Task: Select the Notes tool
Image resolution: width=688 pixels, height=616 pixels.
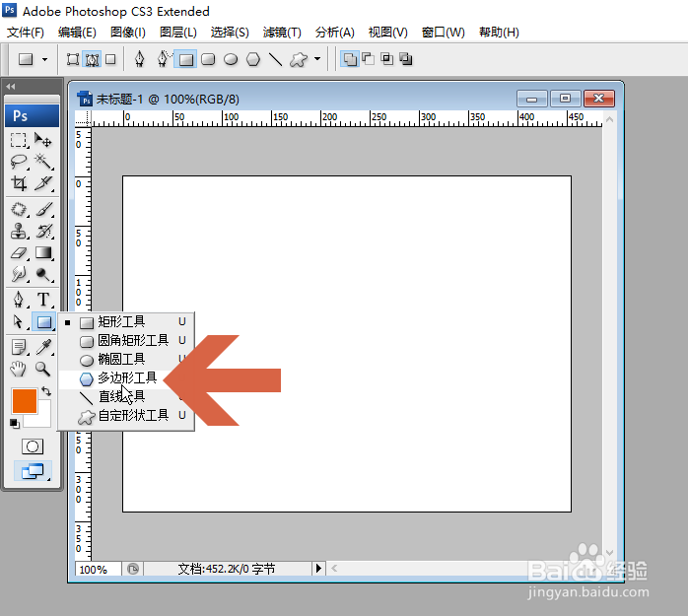Action: pyautogui.click(x=19, y=347)
